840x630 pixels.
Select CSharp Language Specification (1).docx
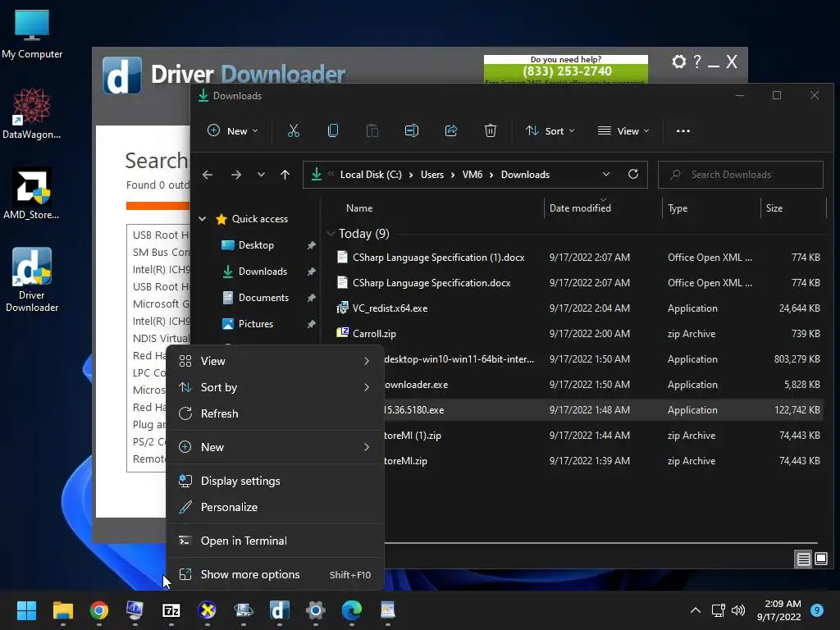(x=438, y=258)
